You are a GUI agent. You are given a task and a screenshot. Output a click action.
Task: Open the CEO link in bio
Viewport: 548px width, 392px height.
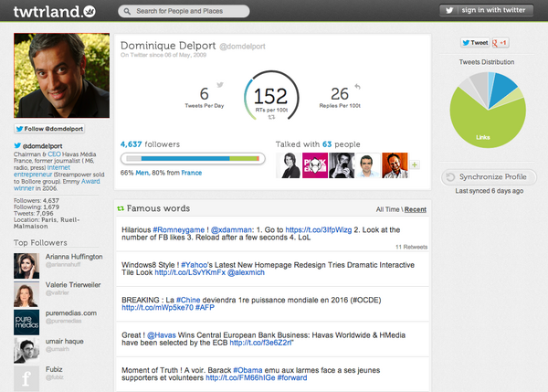pos(54,154)
